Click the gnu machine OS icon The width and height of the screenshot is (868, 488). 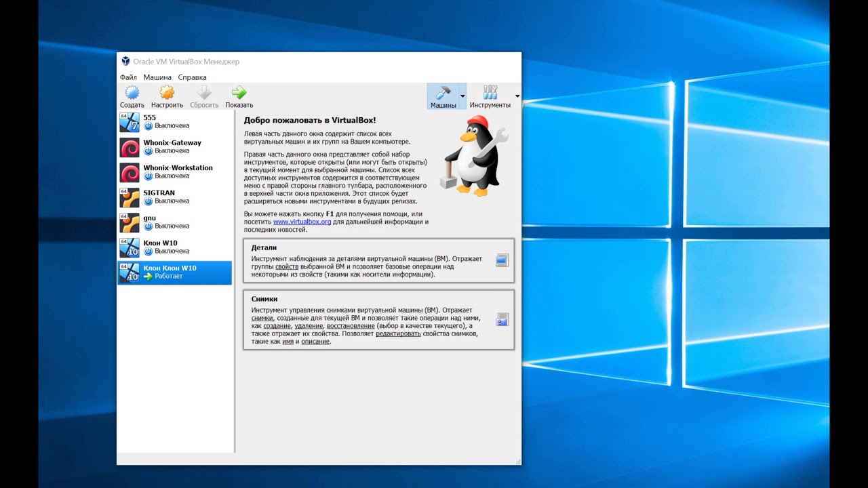(130, 222)
